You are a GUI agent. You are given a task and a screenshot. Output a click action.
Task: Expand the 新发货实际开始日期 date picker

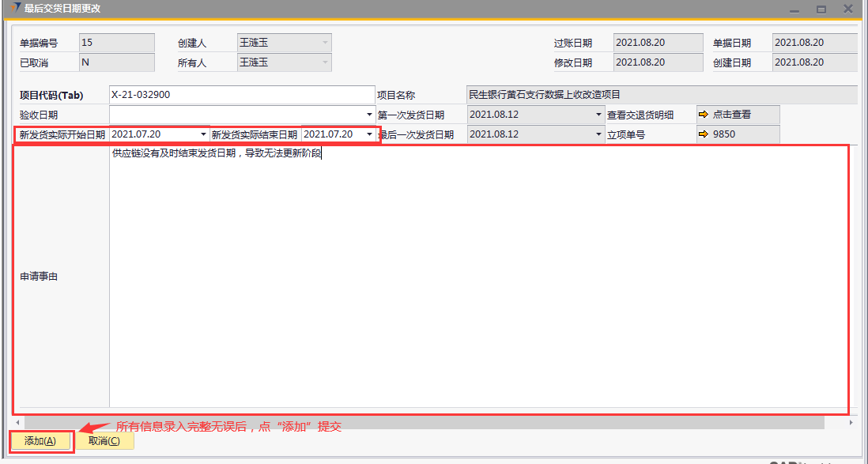pyautogui.click(x=204, y=134)
